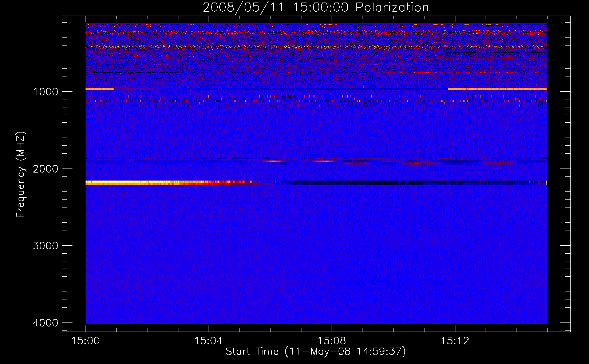589x364 pixels.
Task: Click the 'Frequency (MHZ)' axis label
Action: point(21,175)
